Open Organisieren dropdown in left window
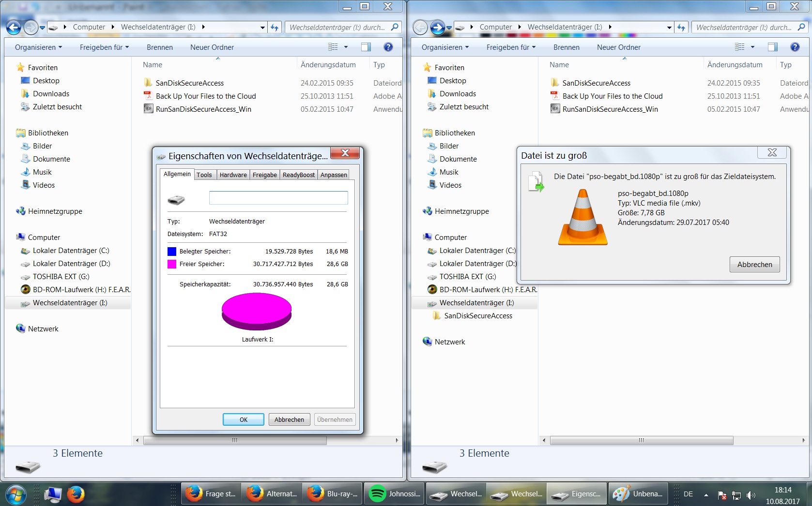812x506 pixels. click(x=38, y=47)
